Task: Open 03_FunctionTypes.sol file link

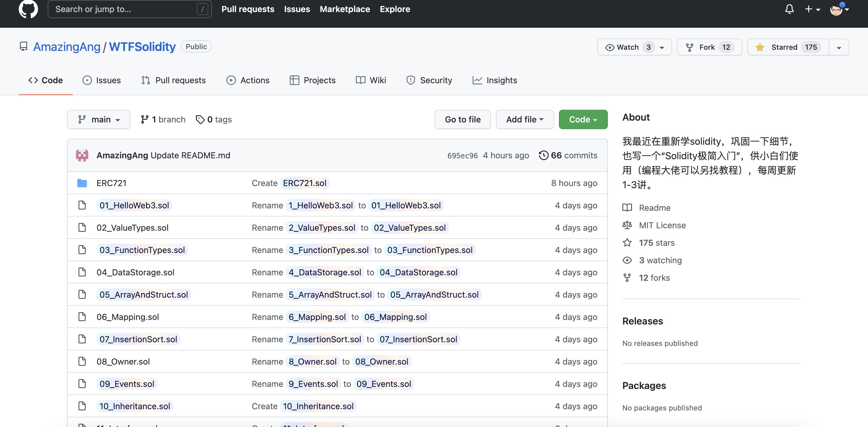Action: click(x=142, y=250)
